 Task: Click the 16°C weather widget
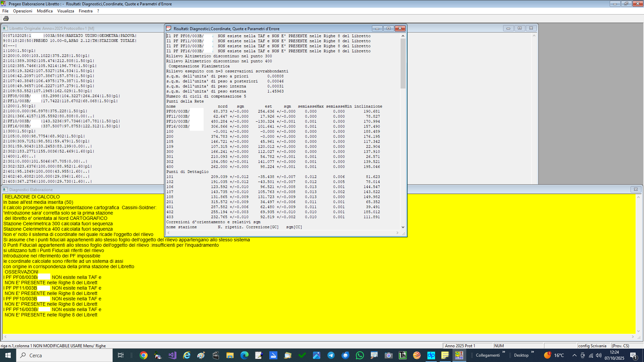[554, 355]
